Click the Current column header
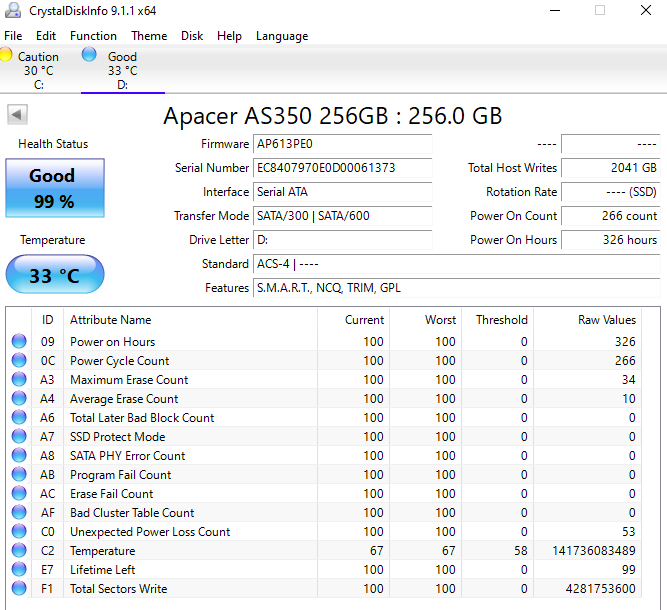The image size is (667, 610). [353, 319]
